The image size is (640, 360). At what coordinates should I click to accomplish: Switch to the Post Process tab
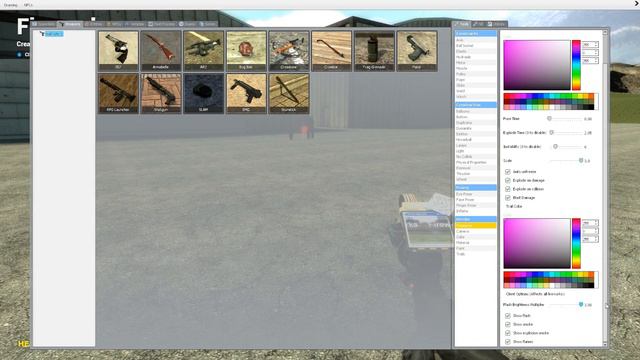[x=162, y=24]
